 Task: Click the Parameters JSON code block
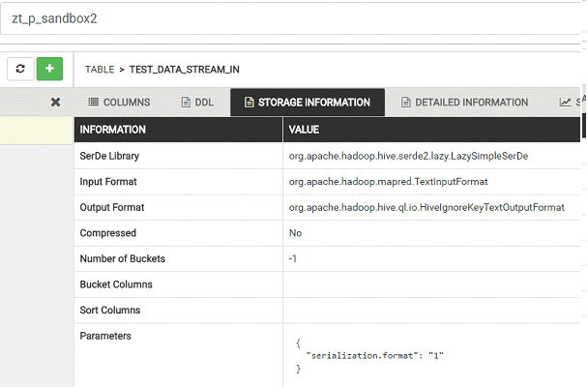coord(370,356)
